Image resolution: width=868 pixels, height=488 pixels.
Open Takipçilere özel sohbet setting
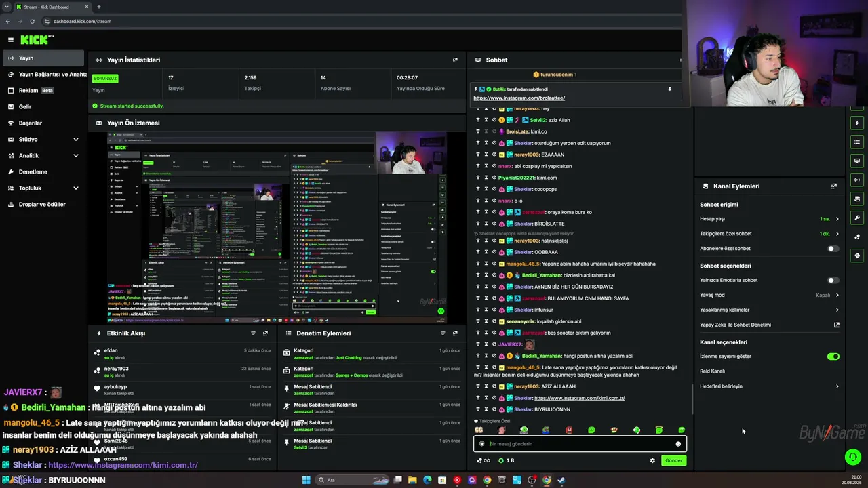coord(770,234)
